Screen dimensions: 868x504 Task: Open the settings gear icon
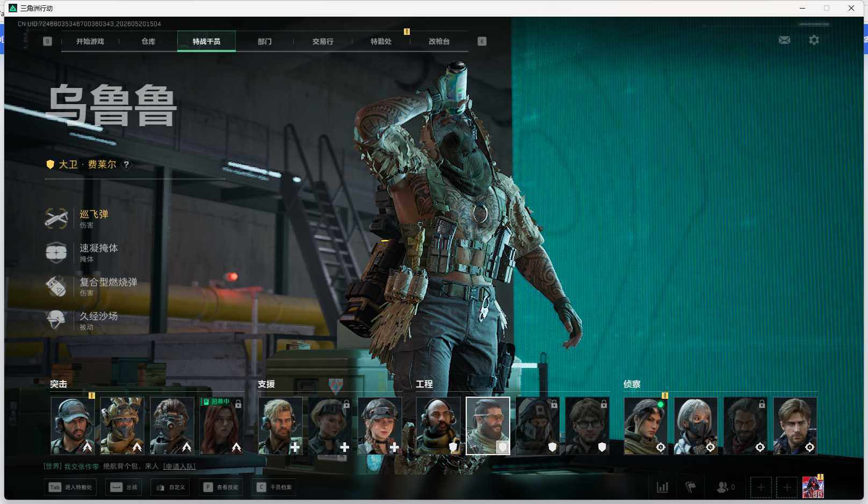click(814, 40)
